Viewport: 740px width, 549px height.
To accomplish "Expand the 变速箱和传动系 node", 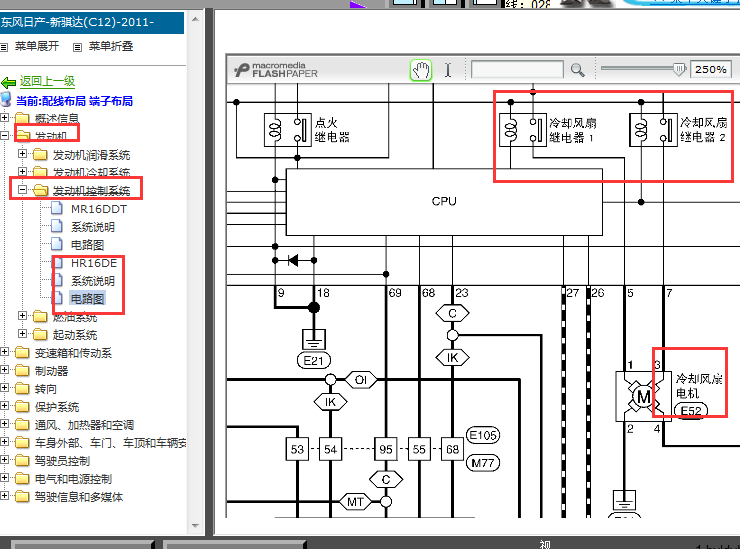I will coord(4,352).
